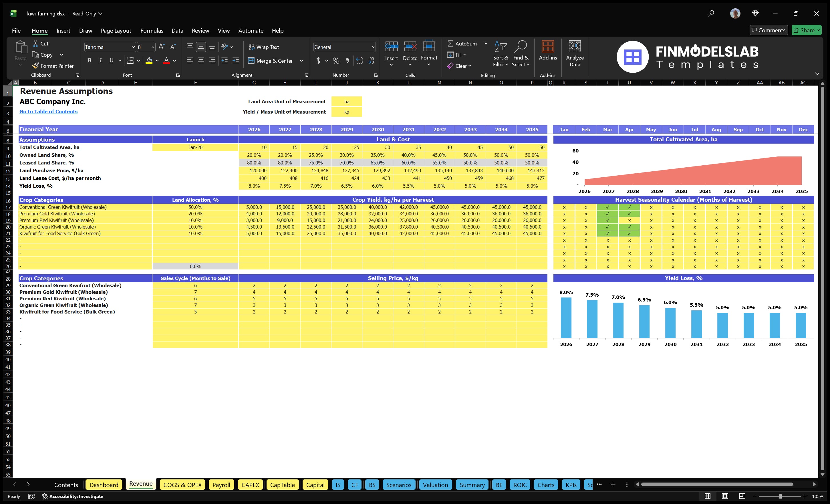Click the Share button
The width and height of the screenshot is (830, 504).
[x=807, y=30]
